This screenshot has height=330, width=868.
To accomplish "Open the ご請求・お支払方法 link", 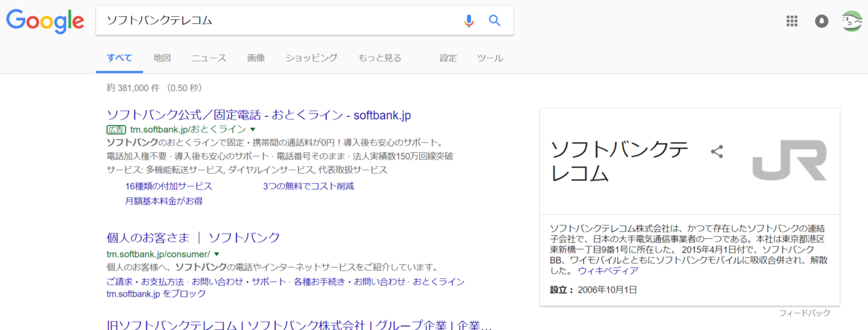I will coord(146,282).
